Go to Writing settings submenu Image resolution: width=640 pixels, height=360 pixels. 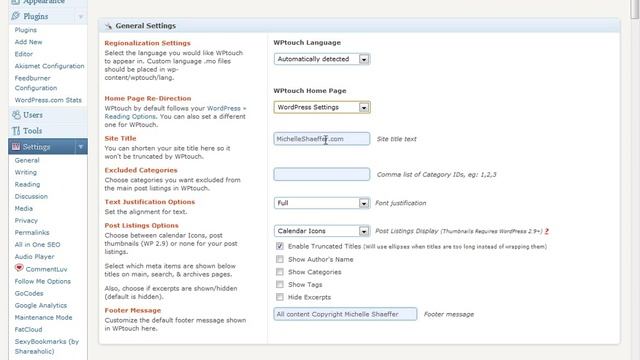(26, 172)
